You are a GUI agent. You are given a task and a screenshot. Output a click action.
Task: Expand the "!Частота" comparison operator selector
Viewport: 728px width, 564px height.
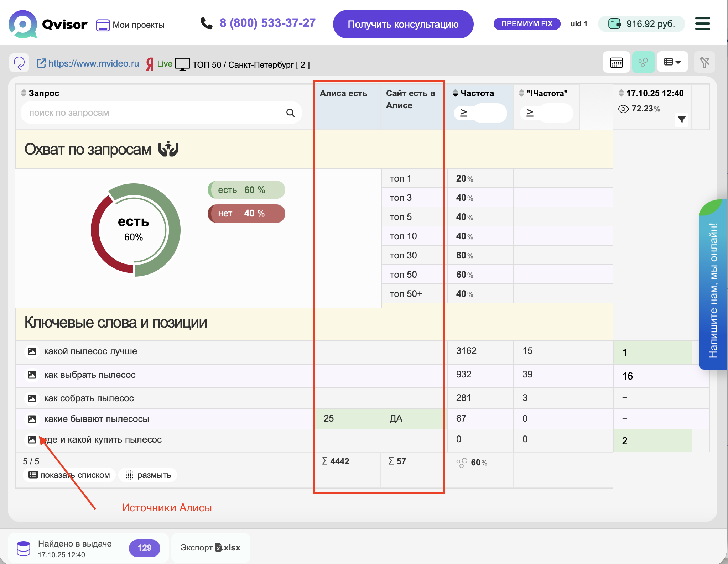tap(530, 113)
